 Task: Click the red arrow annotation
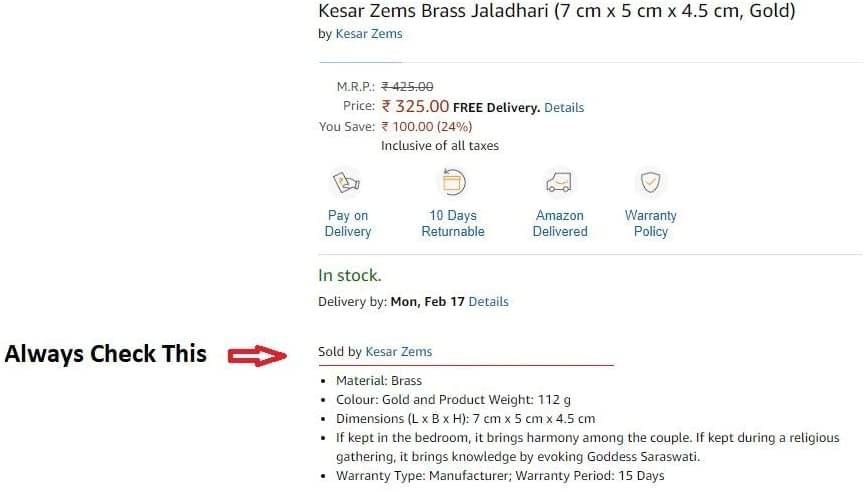(x=257, y=356)
